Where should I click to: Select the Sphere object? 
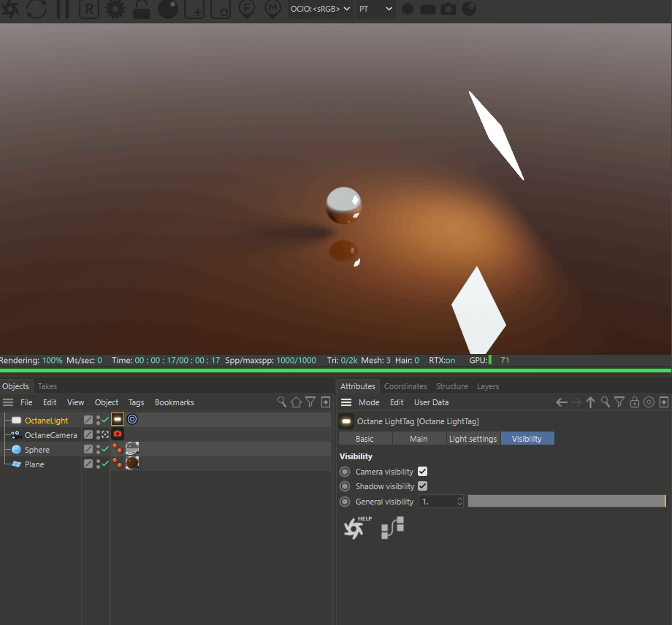coord(37,449)
